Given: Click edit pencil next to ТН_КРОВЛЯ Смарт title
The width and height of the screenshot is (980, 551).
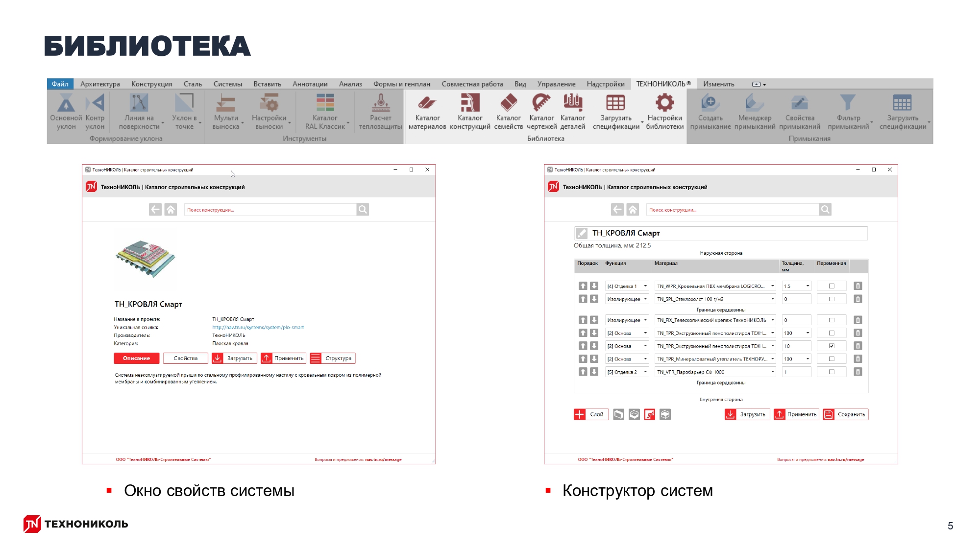Looking at the screenshot, I should click(582, 233).
